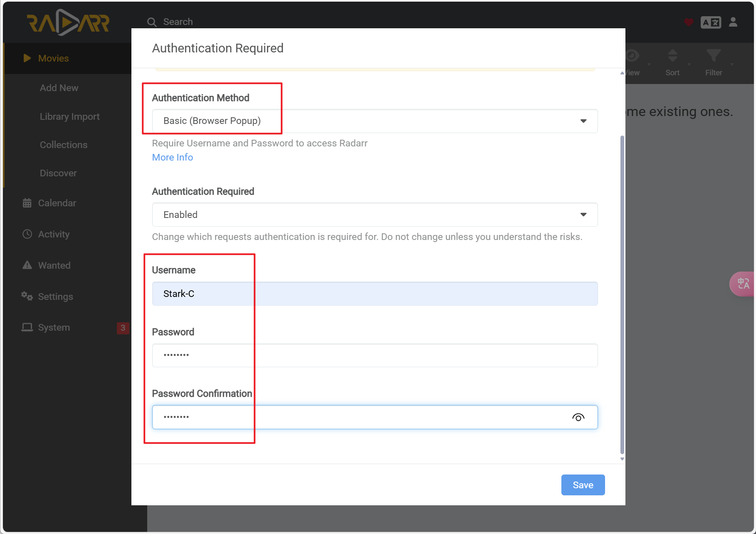
Task: Open Activity menu item
Action: coord(54,234)
